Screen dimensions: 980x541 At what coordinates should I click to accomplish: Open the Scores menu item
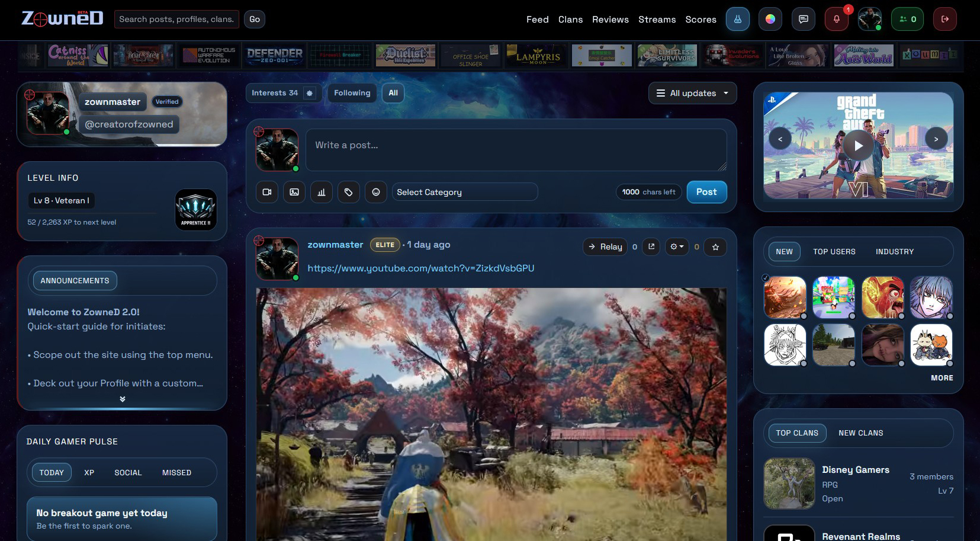click(701, 20)
